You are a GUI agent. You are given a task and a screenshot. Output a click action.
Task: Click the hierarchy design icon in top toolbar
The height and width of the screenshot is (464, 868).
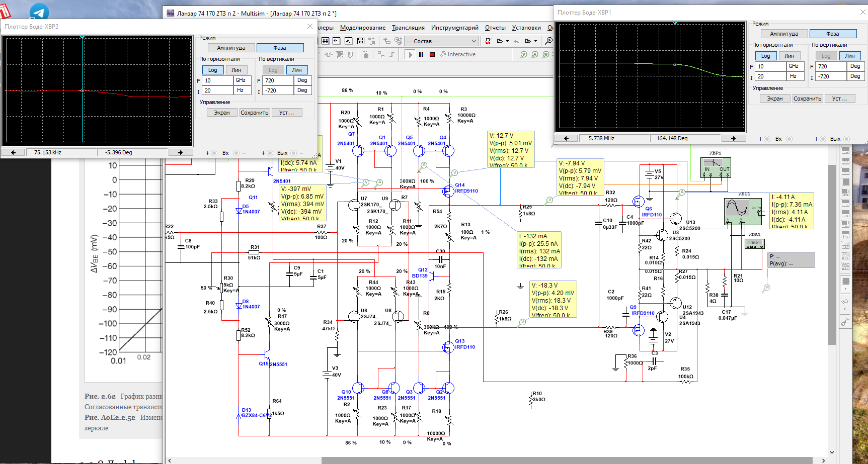[372, 41]
